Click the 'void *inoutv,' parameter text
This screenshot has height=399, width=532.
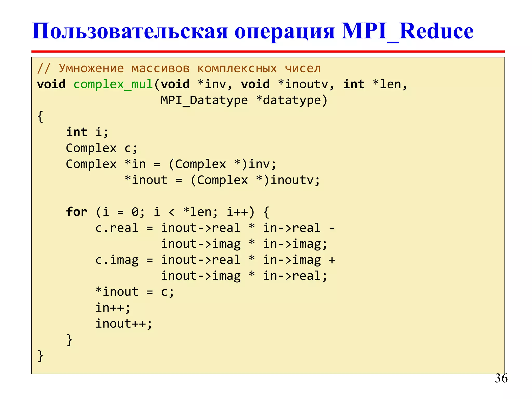point(288,84)
